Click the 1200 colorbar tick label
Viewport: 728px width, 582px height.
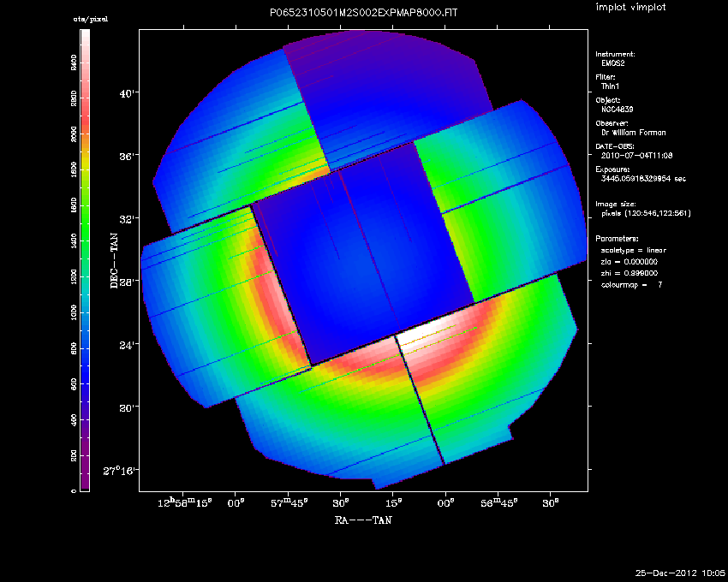click(x=74, y=277)
